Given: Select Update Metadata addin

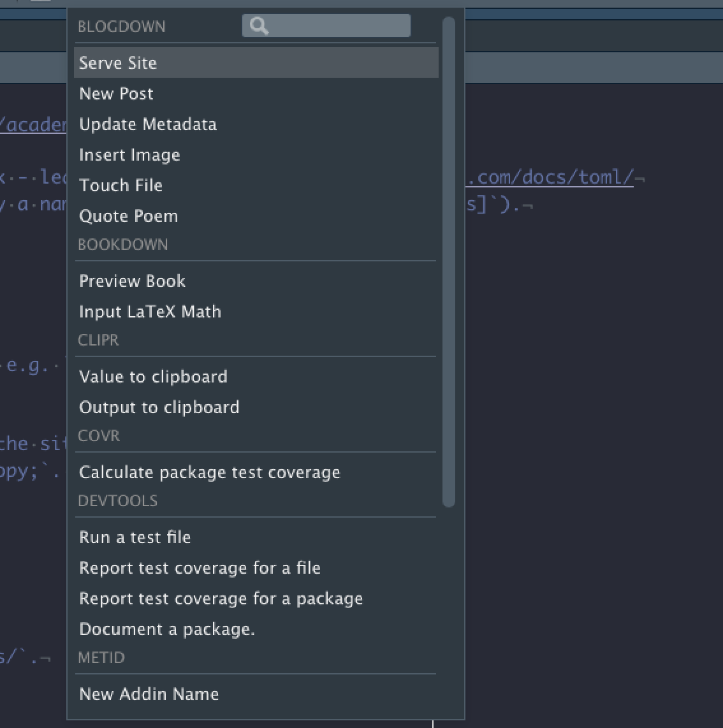Looking at the screenshot, I should coord(148,124).
